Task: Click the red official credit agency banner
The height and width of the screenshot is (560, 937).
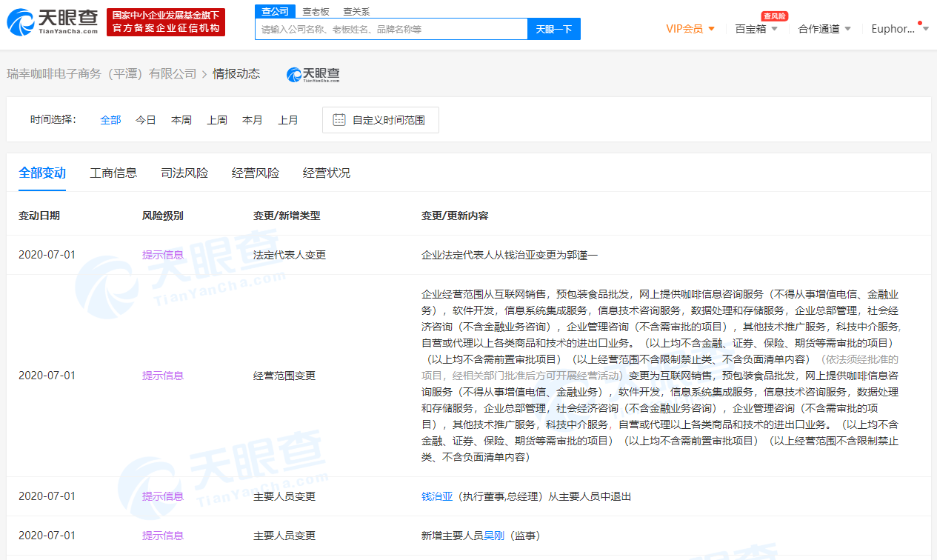Action: click(x=166, y=22)
